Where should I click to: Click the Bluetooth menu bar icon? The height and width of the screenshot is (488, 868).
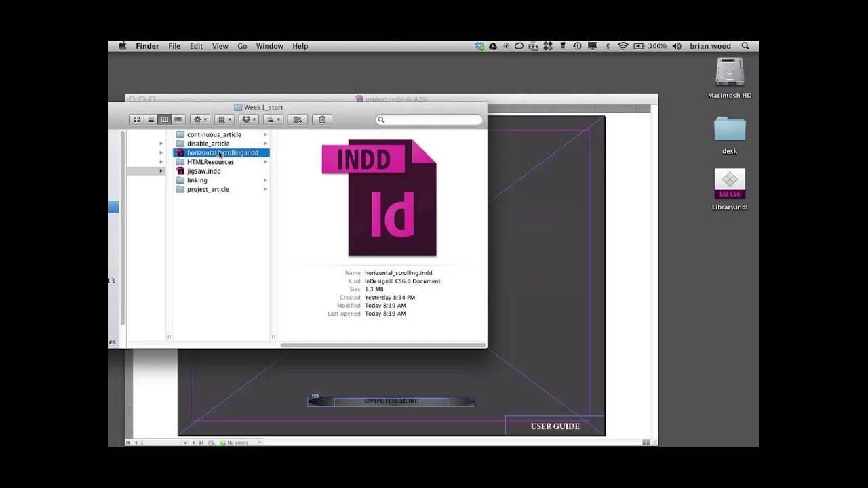point(608,46)
